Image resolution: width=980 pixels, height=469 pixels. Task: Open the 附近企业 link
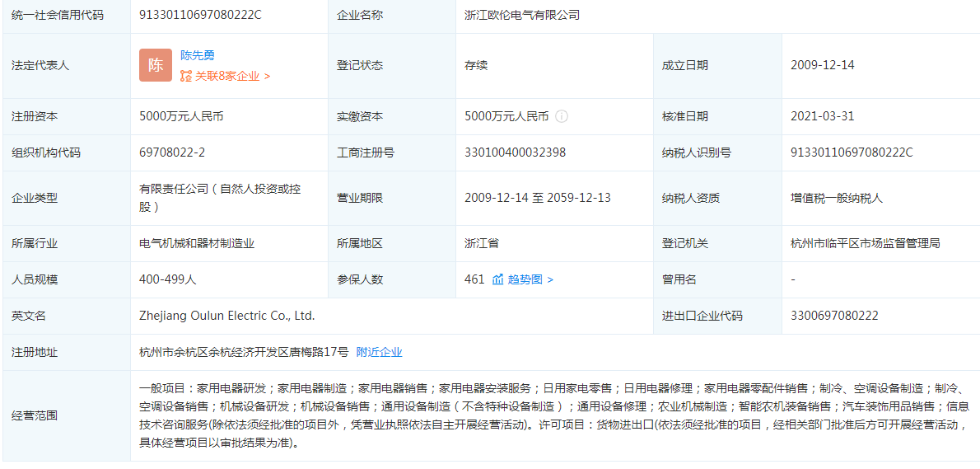pyautogui.click(x=380, y=352)
